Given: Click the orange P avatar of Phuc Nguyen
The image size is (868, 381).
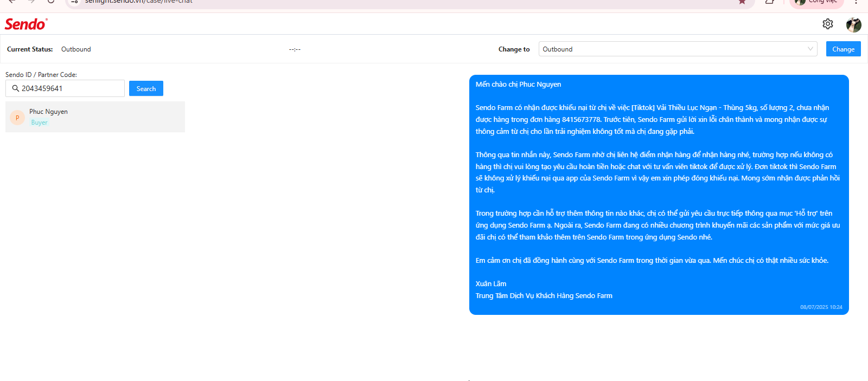Looking at the screenshot, I should coord(17,118).
